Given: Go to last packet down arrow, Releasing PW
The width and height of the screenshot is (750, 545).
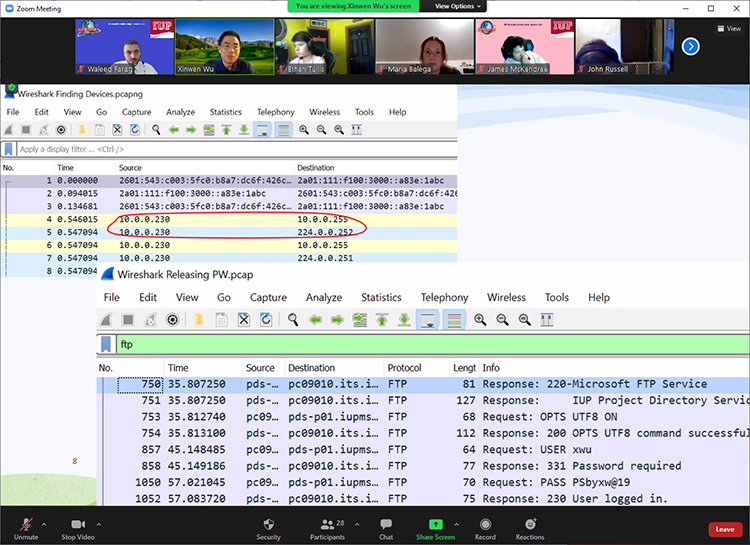Looking at the screenshot, I should point(405,320).
